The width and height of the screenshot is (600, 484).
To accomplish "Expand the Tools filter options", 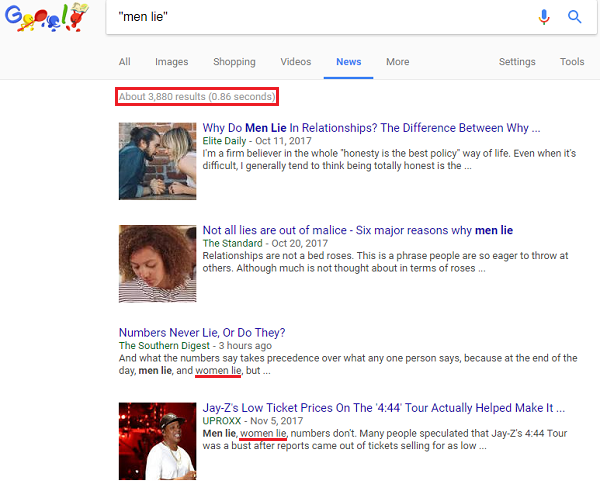I will click(x=572, y=62).
